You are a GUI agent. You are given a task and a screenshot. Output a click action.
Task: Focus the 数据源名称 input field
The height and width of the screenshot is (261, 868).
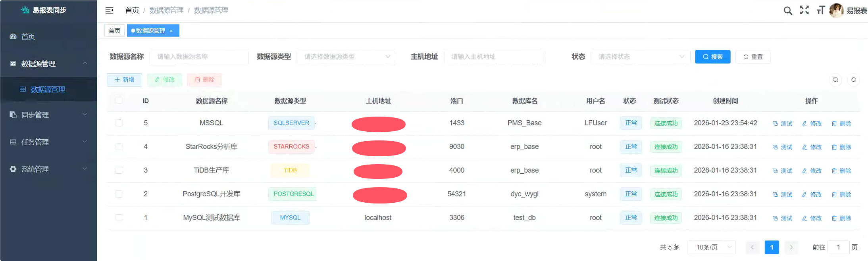pyautogui.click(x=199, y=57)
